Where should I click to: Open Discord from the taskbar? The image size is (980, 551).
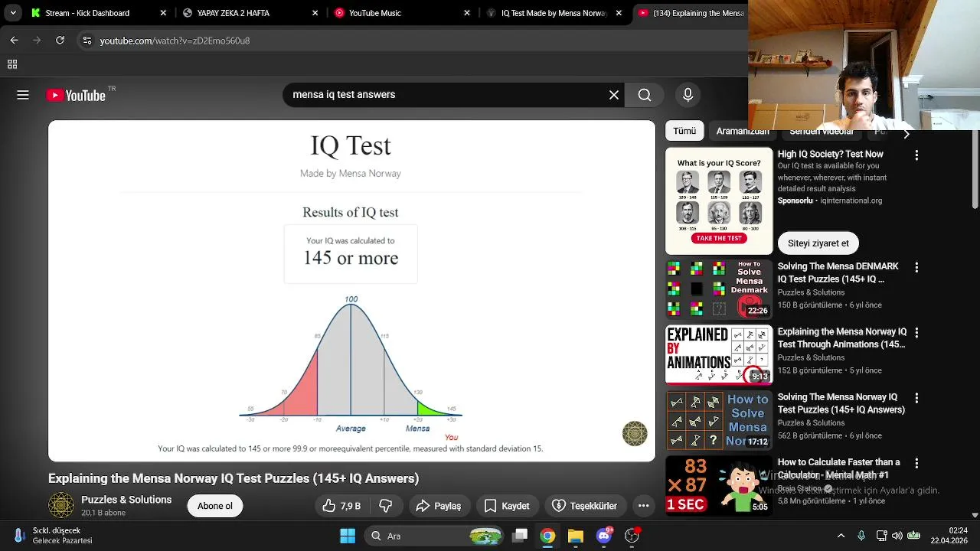click(604, 536)
